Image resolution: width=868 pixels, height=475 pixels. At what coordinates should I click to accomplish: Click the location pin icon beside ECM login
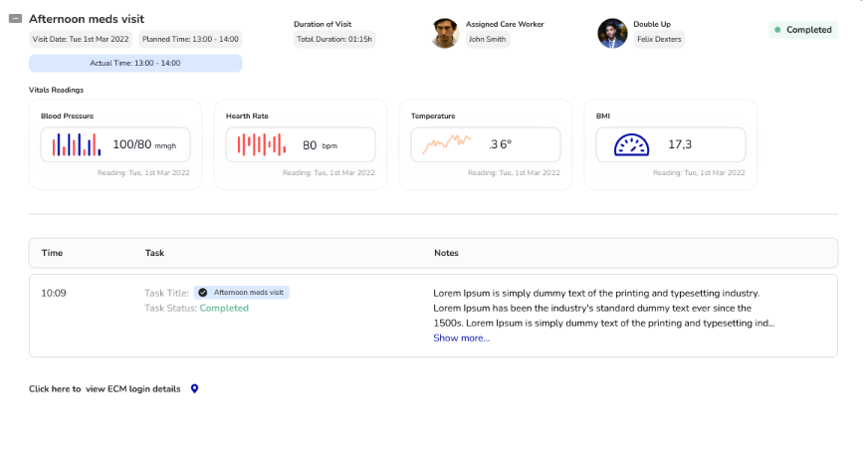(x=194, y=388)
